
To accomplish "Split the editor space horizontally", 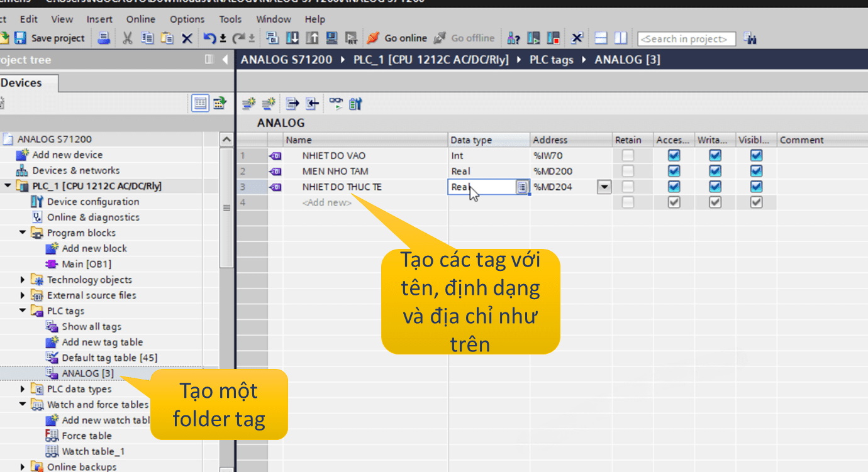I will coord(601,38).
